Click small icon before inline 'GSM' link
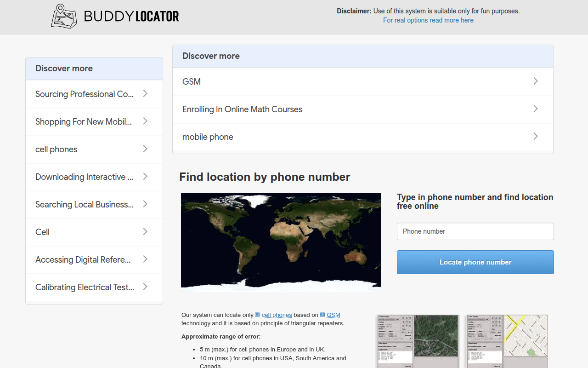 click(x=322, y=315)
